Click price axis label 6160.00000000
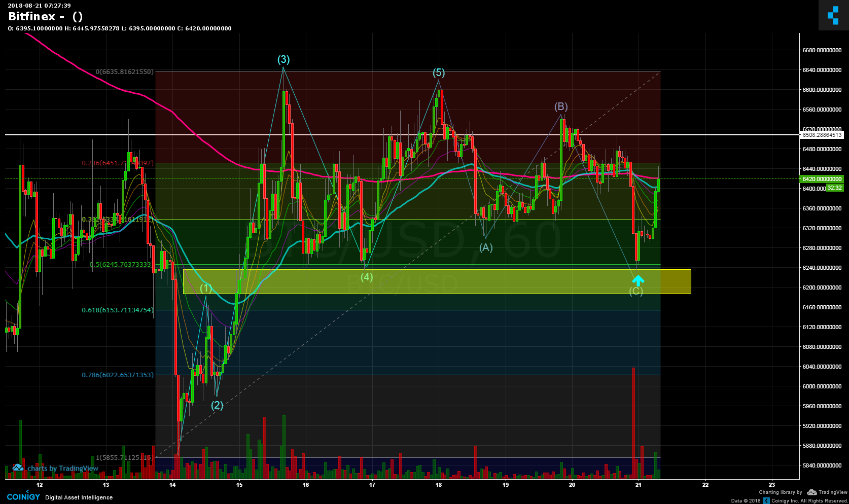The width and height of the screenshot is (849, 504). 822,307
